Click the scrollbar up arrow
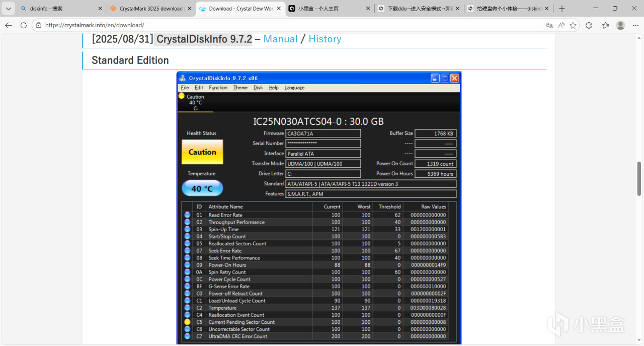Image resolution: width=644 pixels, height=346 pixels. click(639, 37)
